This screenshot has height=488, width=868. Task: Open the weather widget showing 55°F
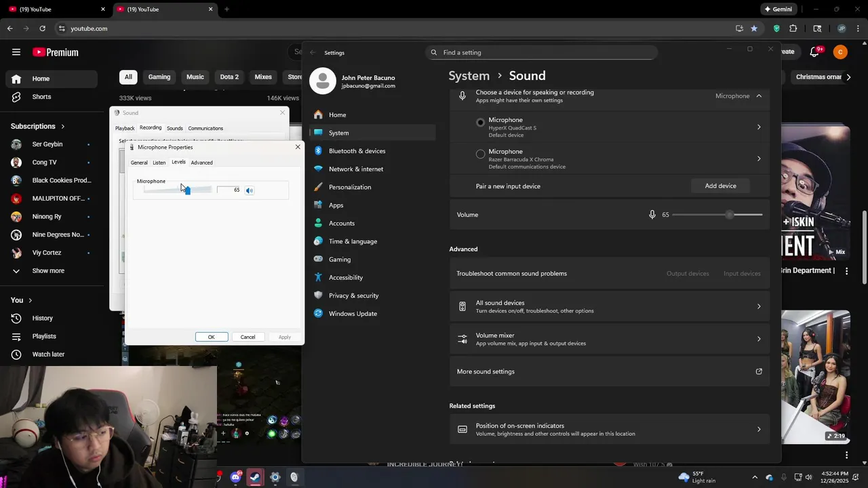pos(696,477)
